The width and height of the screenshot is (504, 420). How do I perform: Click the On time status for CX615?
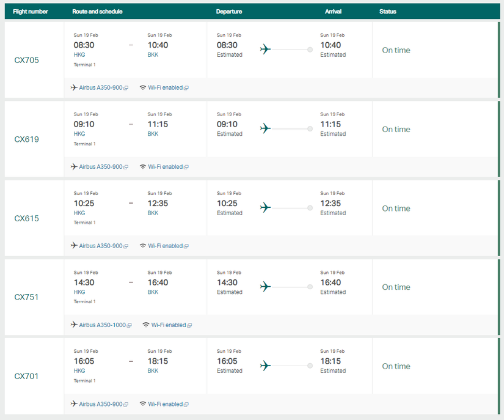coord(396,208)
